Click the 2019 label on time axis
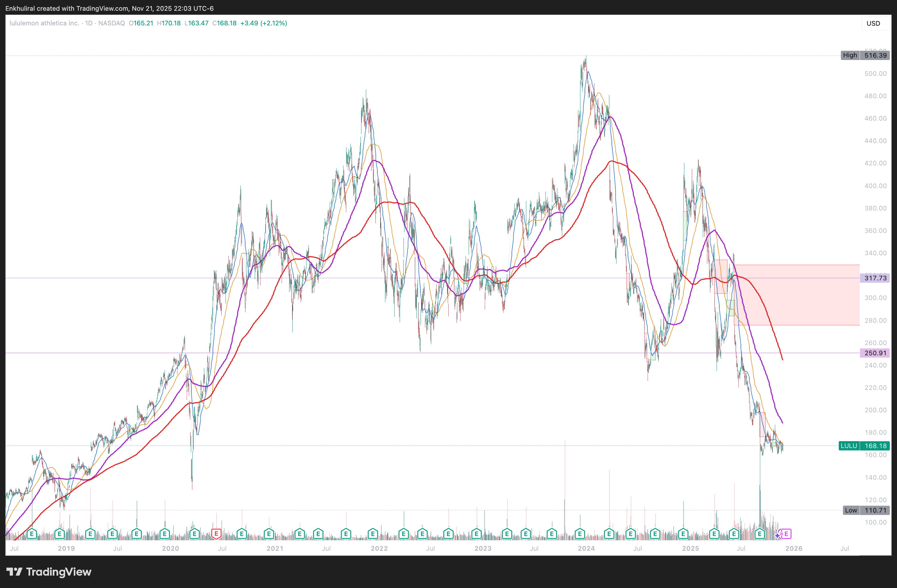Viewport: 897px width, 588px height. coord(66,548)
